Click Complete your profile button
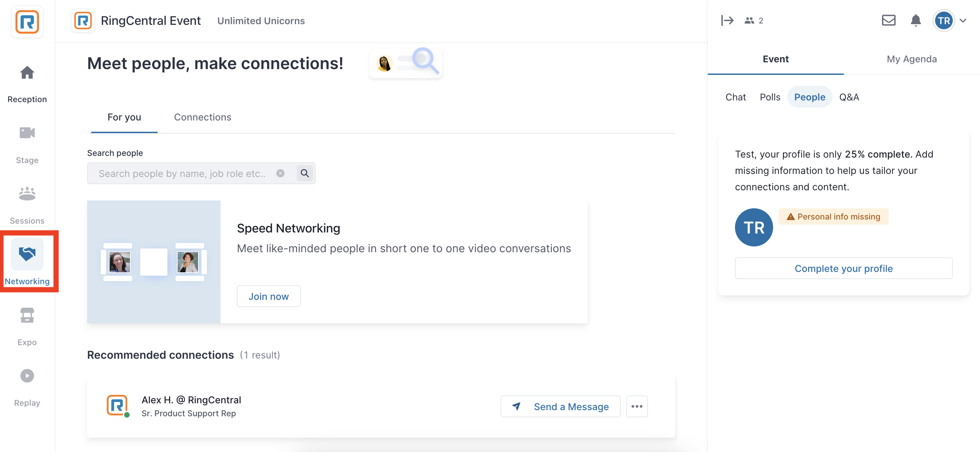 pos(844,268)
